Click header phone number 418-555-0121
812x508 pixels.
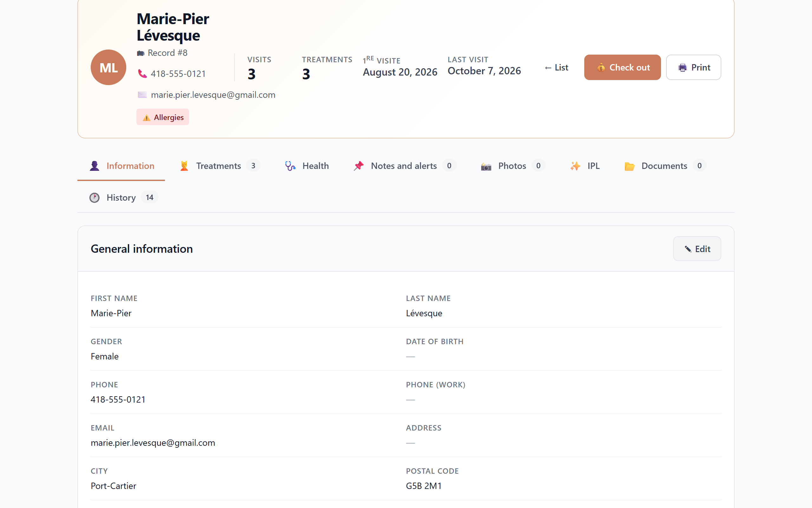coord(178,74)
